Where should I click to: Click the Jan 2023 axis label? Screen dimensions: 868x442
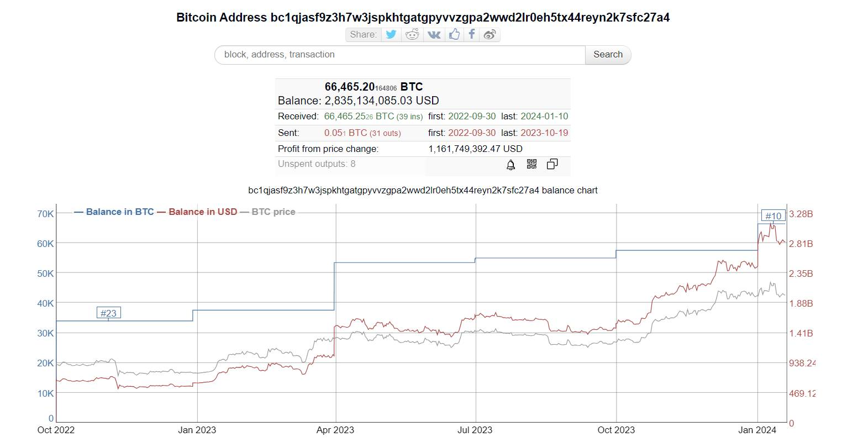click(x=197, y=430)
